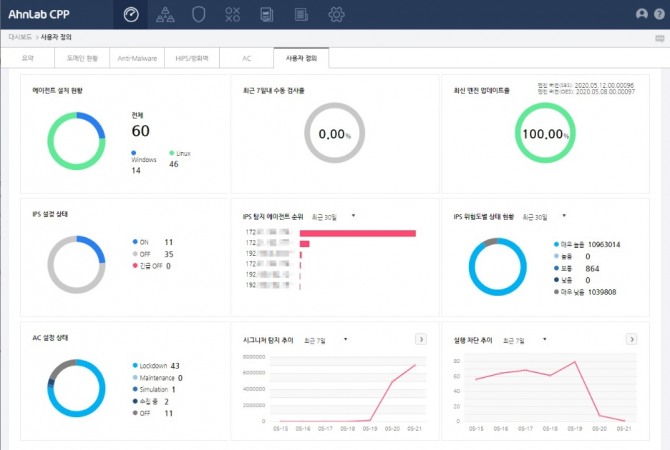Open the log document icon in top navigation
The image size is (670, 450).
pyautogui.click(x=267, y=14)
